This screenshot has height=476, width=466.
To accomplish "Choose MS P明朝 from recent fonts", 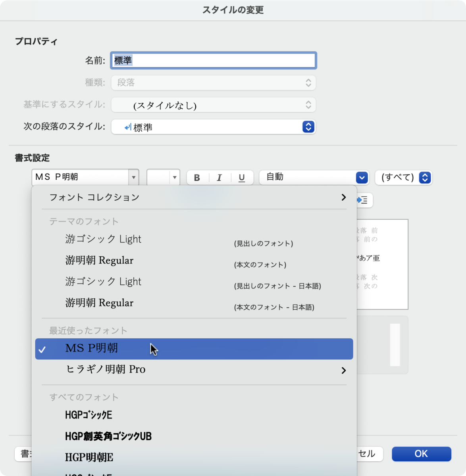I will point(194,349).
